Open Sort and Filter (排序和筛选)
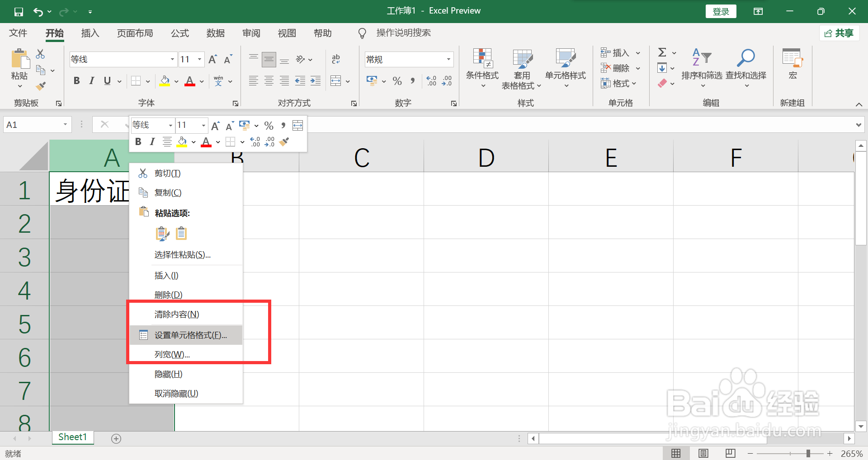This screenshot has height=460, width=868. [x=702, y=68]
